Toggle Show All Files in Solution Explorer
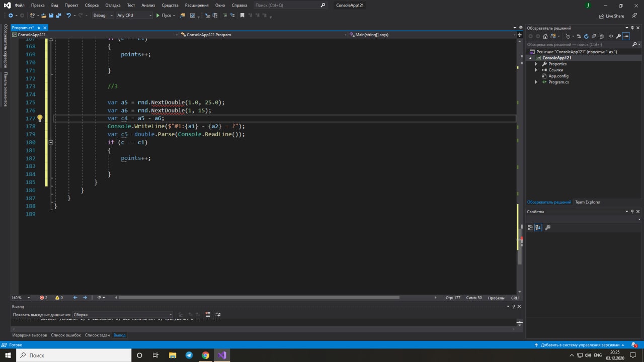Viewport: 644px width, 362px height. [x=601, y=36]
